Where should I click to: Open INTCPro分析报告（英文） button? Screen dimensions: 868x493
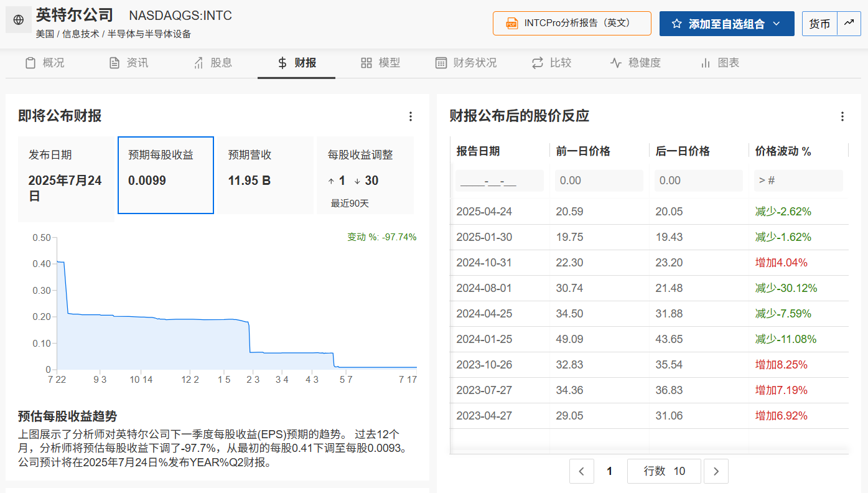[x=572, y=23]
